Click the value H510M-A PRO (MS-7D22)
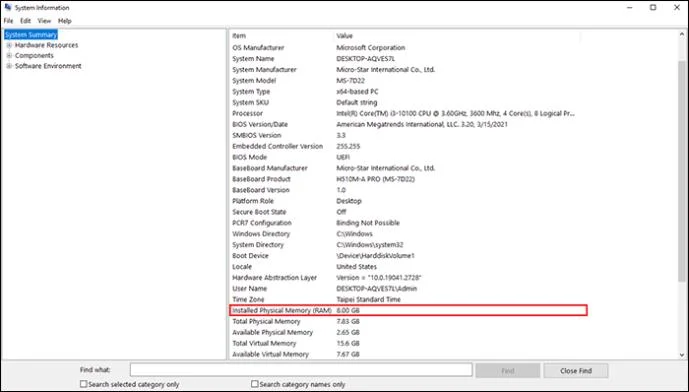 [x=375, y=179]
